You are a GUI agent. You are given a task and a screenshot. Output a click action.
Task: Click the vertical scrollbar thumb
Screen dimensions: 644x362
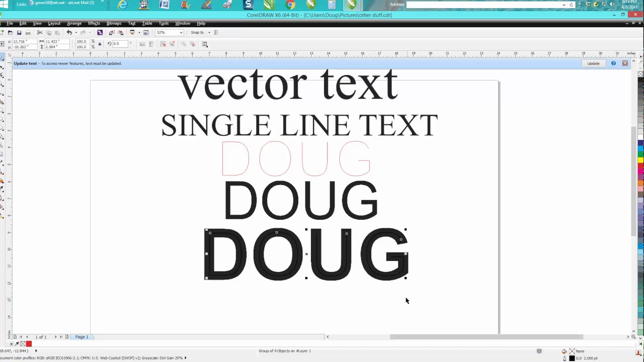pos(633,182)
